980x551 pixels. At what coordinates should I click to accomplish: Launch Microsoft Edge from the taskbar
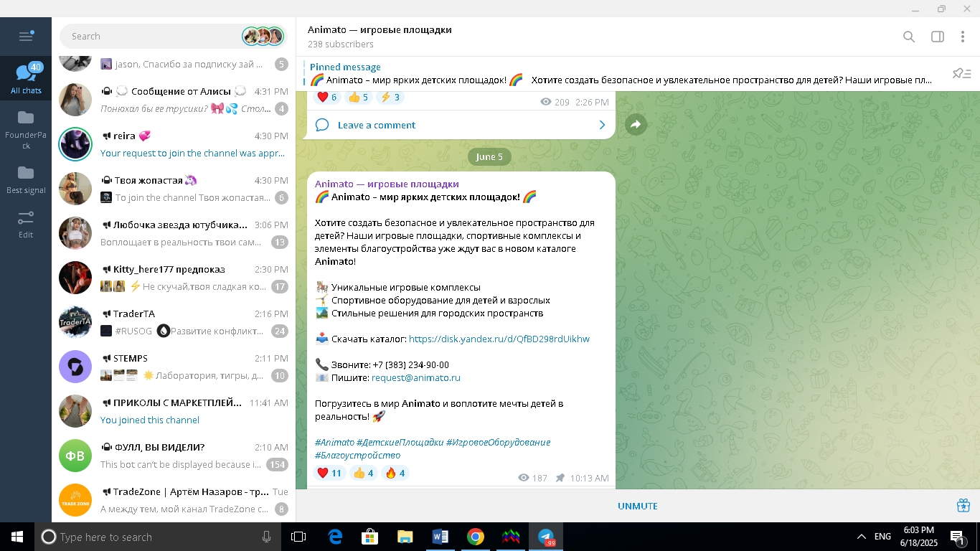pyautogui.click(x=334, y=537)
